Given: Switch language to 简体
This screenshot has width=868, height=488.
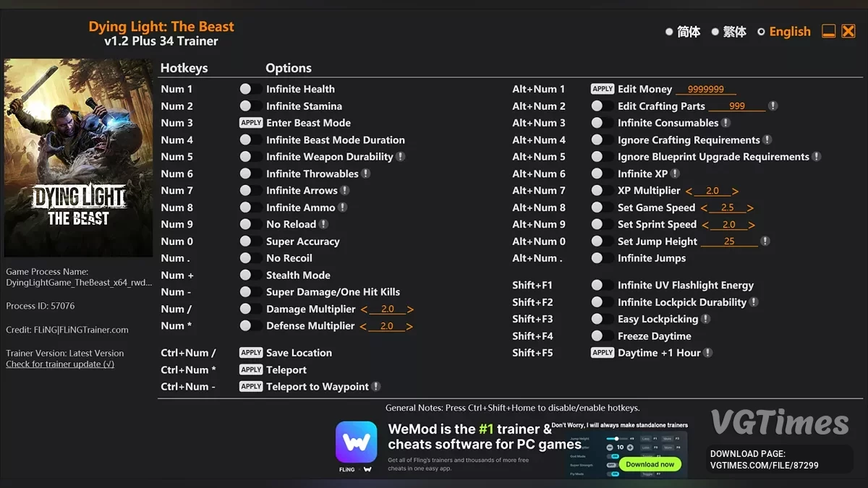Looking at the screenshot, I should tap(683, 32).
